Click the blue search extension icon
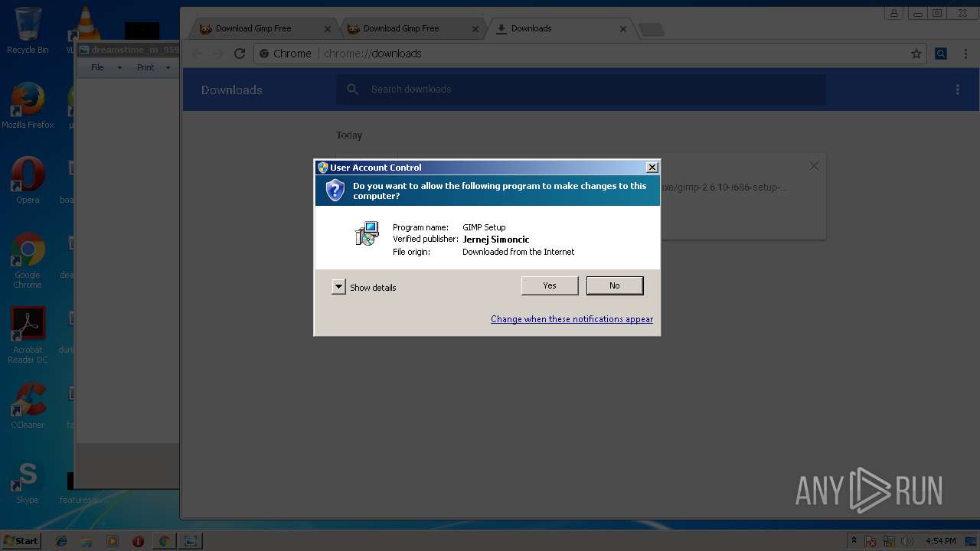The image size is (980, 551). 941,54
